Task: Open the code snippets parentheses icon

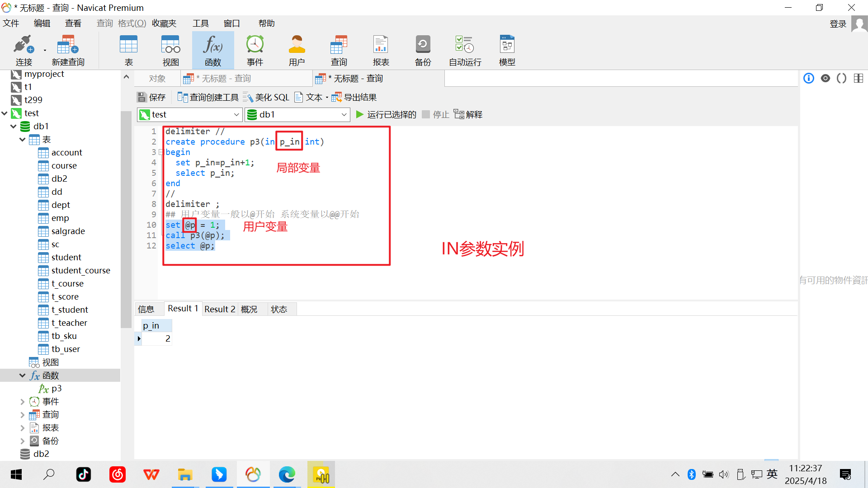Action: 842,79
